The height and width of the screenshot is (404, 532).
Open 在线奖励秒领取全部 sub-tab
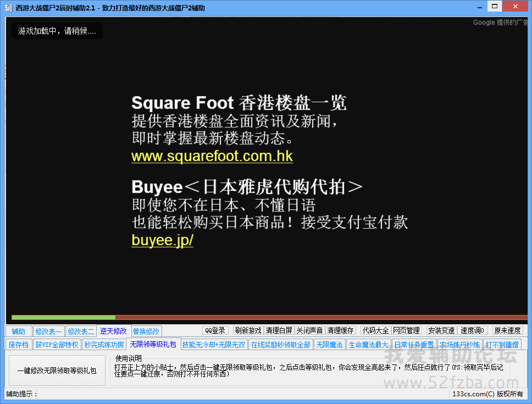click(281, 345)
